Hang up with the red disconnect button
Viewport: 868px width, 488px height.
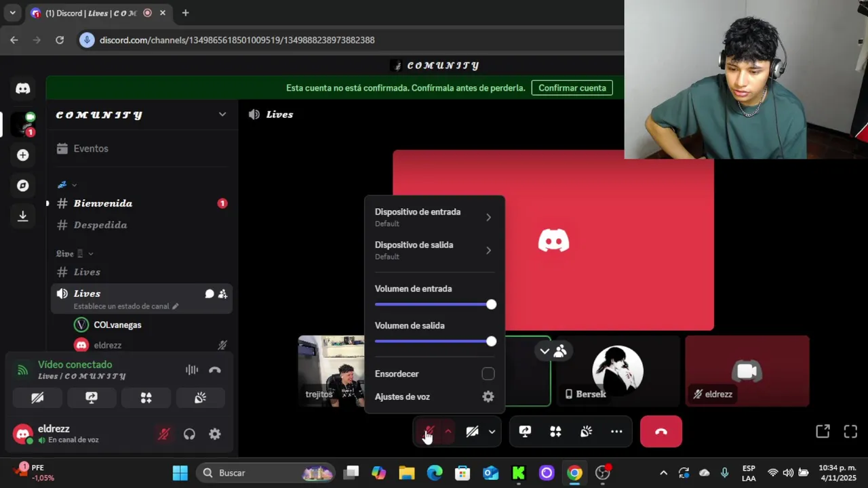tap(661, 432)
